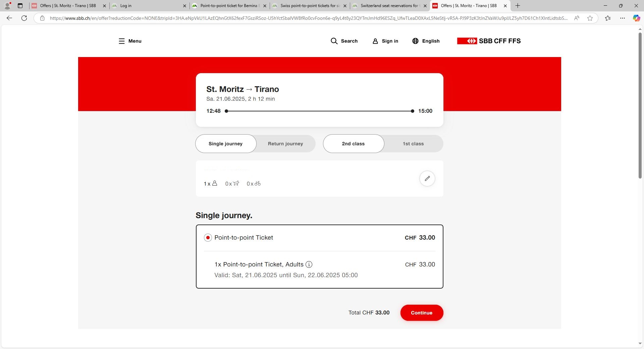644x349 pixels.
Task: Select 2nd class option
Action: click(353, 144)
